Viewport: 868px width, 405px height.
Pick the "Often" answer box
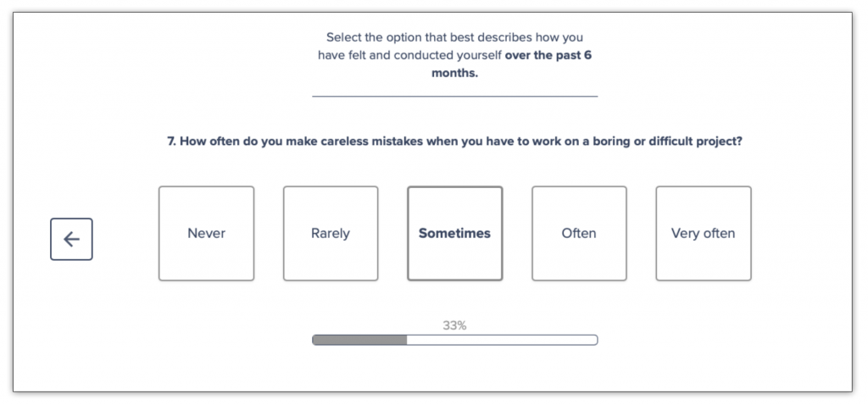(x=579, y=233)
